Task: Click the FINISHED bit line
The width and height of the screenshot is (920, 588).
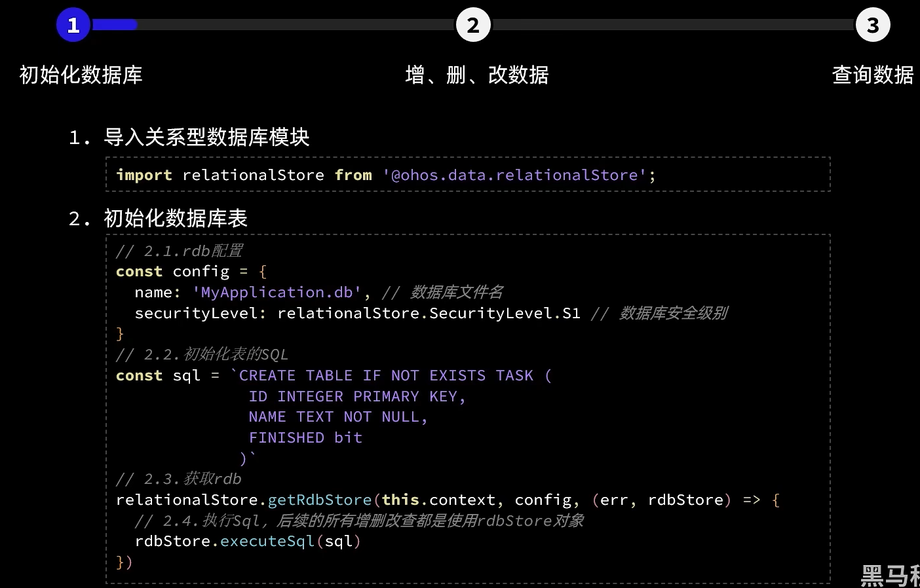Action: pyautogui.click(x=305, y=437)
